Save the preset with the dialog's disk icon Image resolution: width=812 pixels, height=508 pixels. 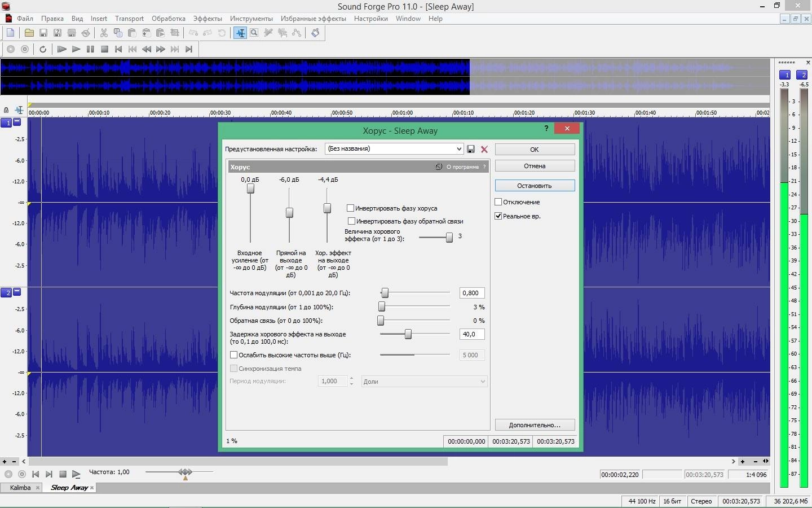(471, 149)
